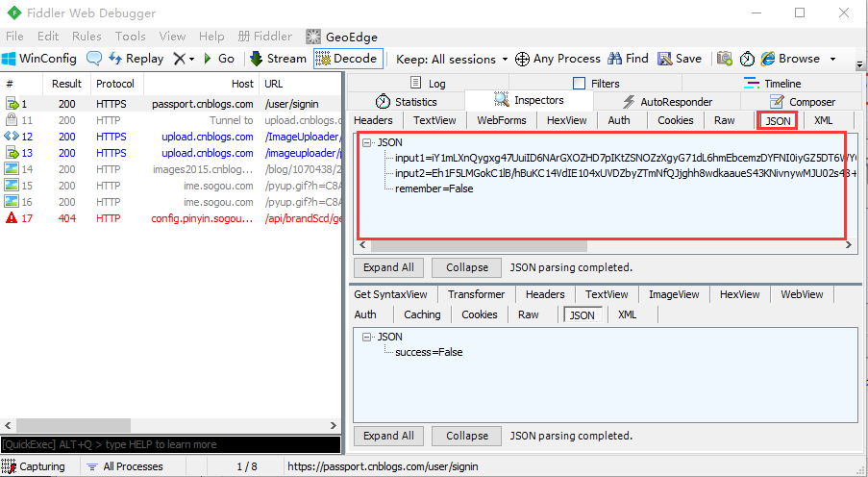Select the remember=False JSON node

(434, 188)
